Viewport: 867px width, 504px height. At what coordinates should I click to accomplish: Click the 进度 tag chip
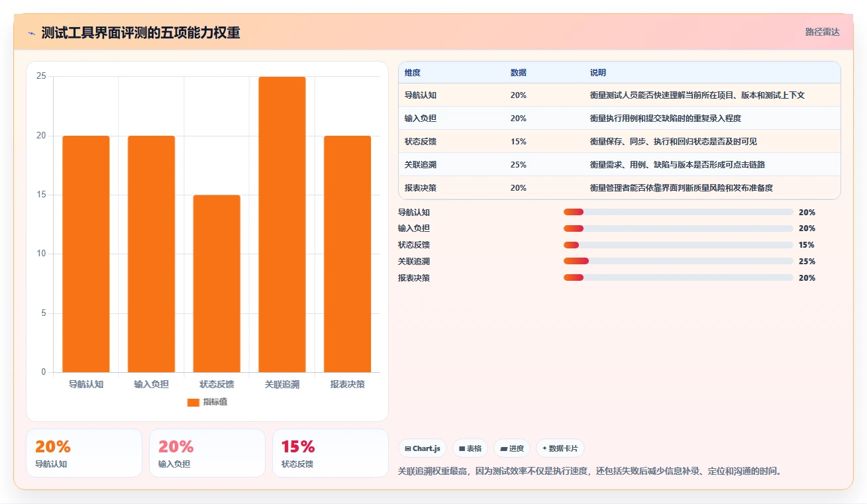[512, 448]
